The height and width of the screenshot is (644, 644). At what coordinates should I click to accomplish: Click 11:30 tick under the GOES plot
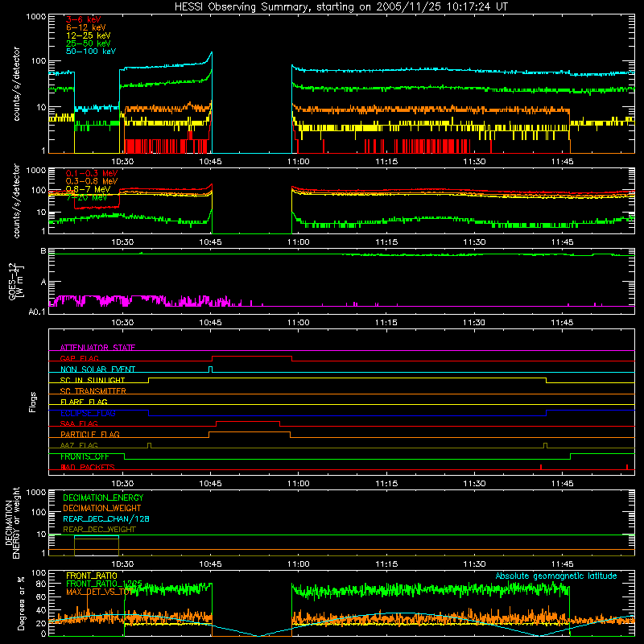(474, 323)
